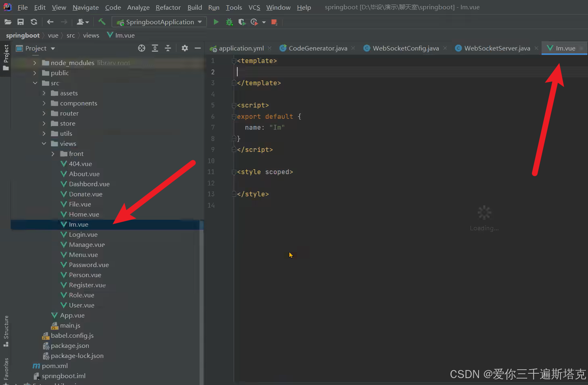The width and height of the screenshot is (588, 385).
Task: Stop the app with the red square icon
Action: (x=274, y=22)
